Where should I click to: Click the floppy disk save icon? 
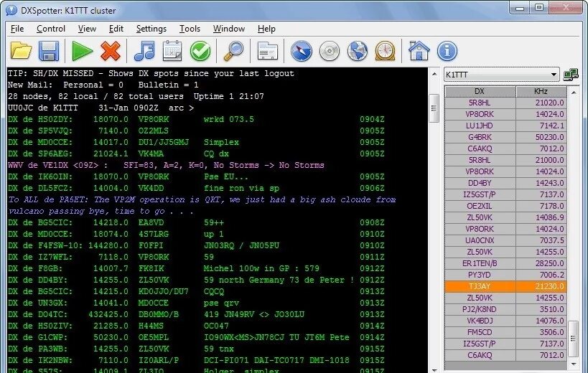point(49,51)
